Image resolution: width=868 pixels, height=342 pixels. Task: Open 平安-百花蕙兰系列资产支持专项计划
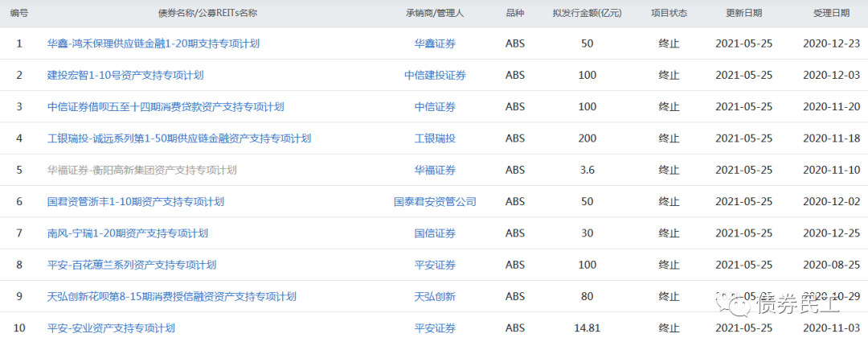point(132,265)
